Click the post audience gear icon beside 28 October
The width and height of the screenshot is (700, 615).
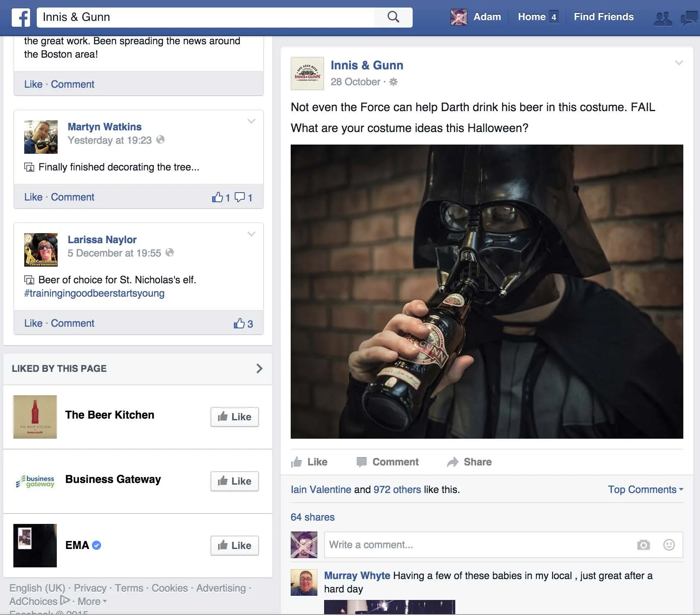393,82
